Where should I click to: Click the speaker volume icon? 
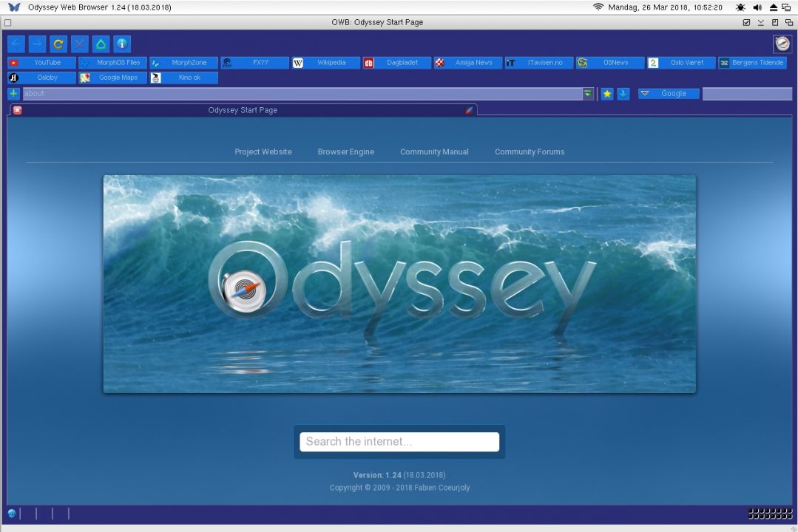tap(757, 7)
